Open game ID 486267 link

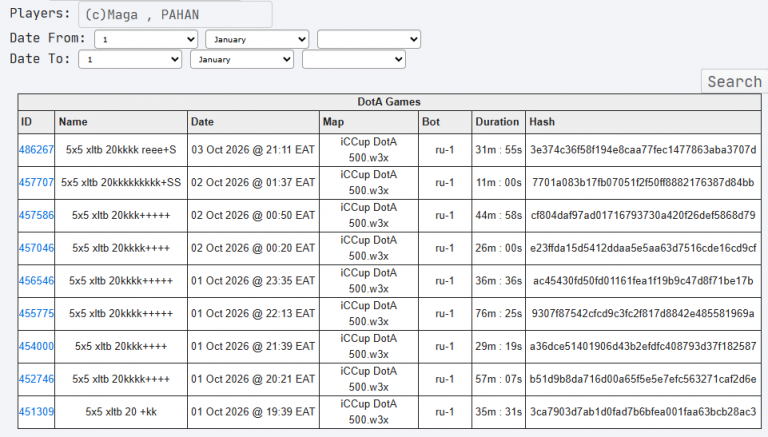click(36, 149)
